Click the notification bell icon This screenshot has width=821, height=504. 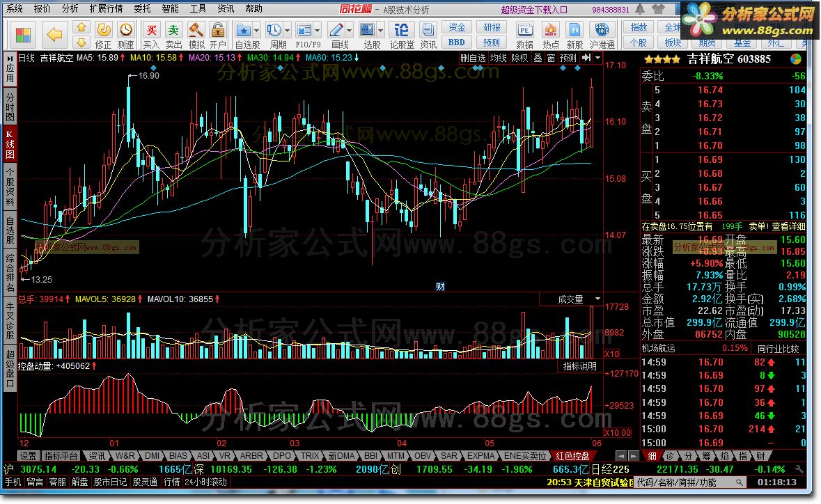pos(640,9)
